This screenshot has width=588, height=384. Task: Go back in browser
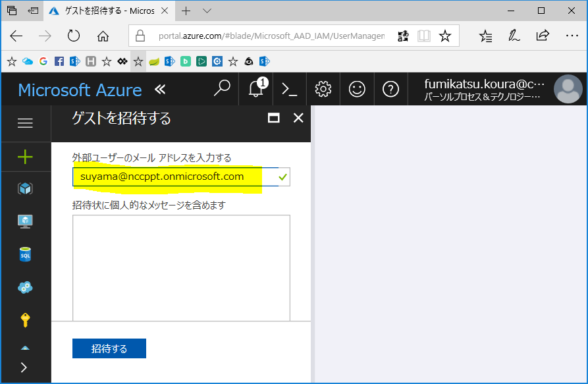16,36
